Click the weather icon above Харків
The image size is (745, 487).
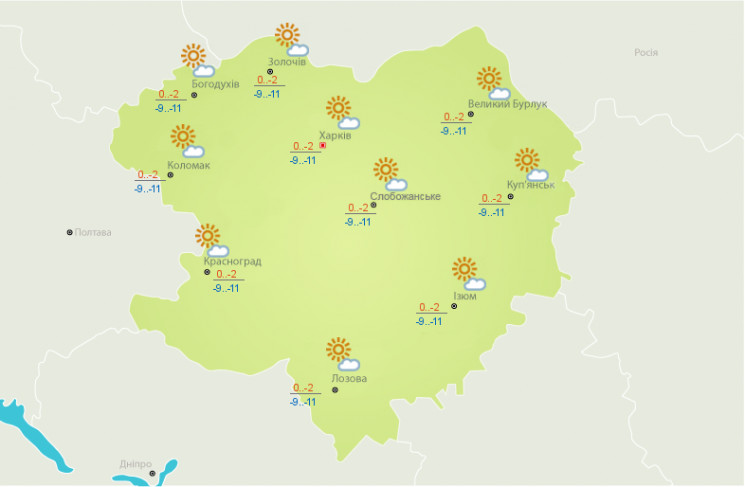pyautogui.click(x=343, y=113)
